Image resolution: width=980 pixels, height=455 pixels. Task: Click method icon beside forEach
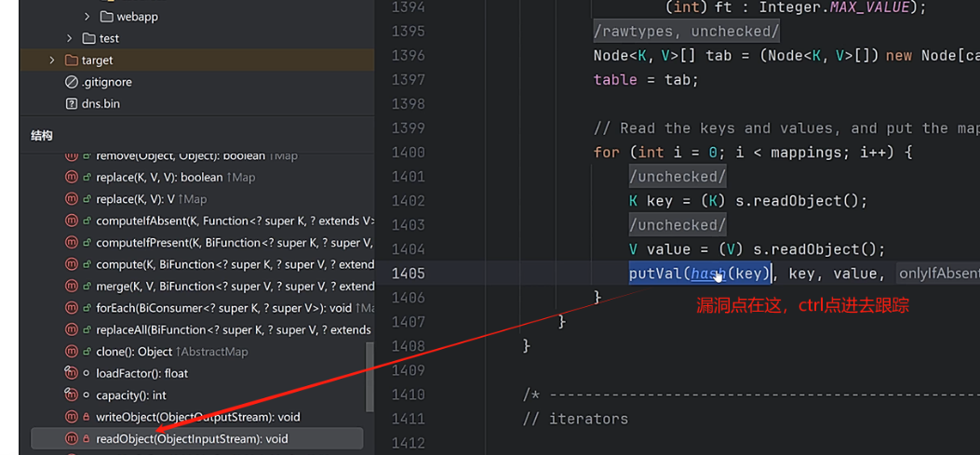(x=72, y=308)
